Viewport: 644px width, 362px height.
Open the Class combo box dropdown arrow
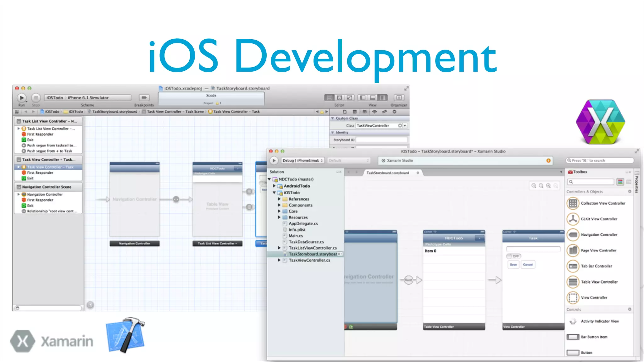click(x=405, y=126)
